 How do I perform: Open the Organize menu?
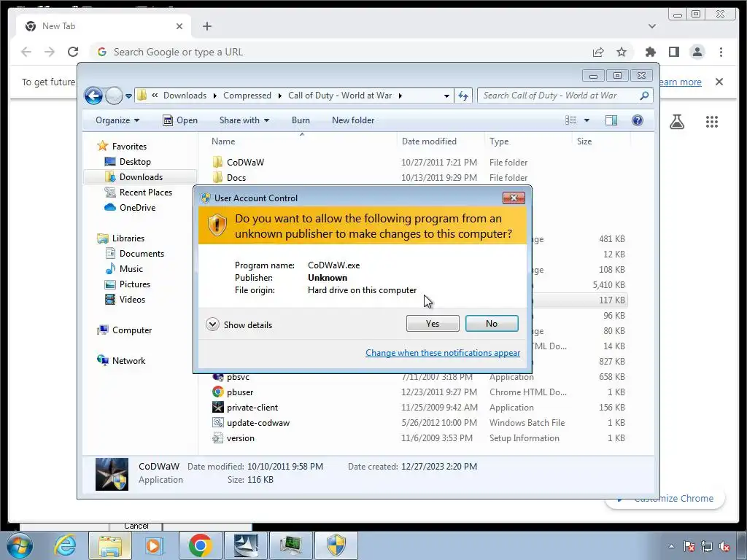[x=117, y=120]
